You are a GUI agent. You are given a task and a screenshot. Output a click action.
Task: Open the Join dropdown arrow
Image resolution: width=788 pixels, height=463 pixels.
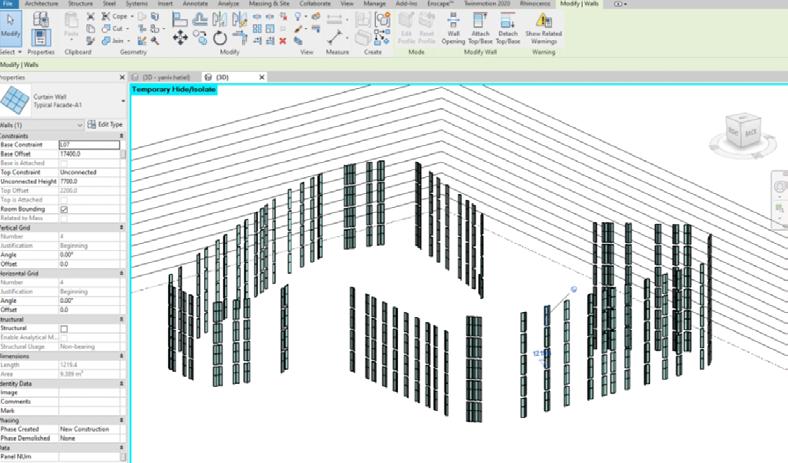pyautogui.click(x=128, y=41)
